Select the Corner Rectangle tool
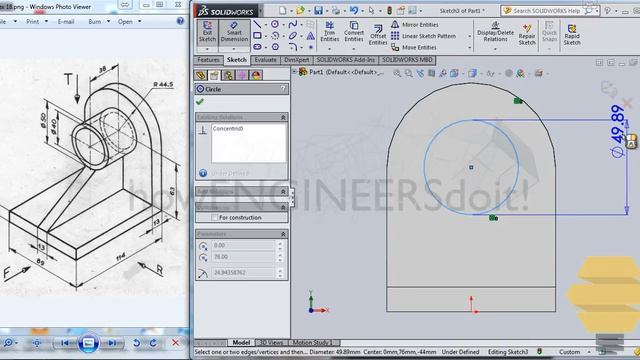Viewport: 640px width, 360px height. (x=257, y=36)
